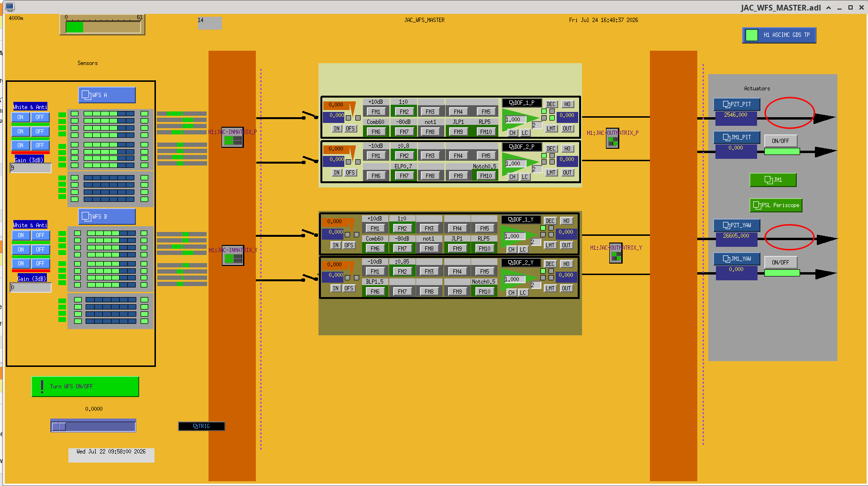Open the H1 ASCIMC GDS TP panel
Image resolution: width=868 pixels, height=486 pixels.
point(779,35)
